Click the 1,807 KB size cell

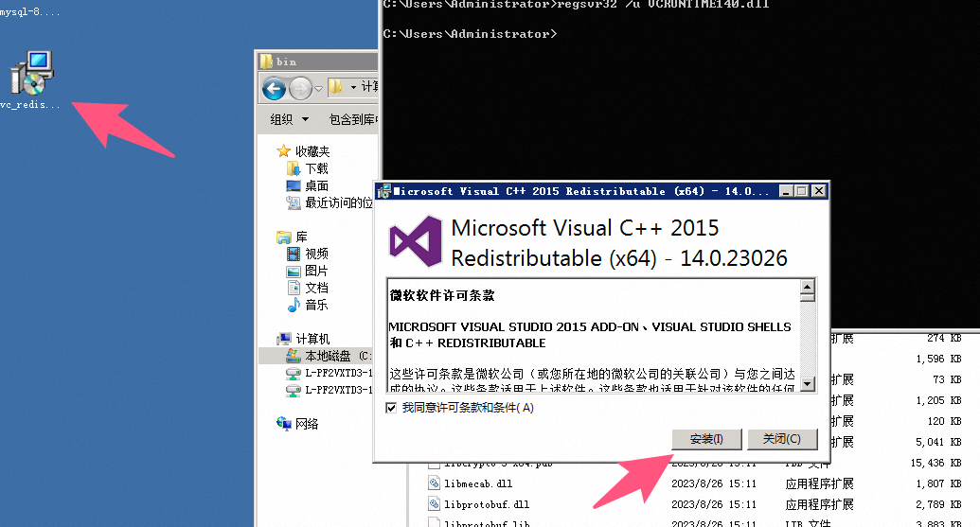pyautogui.click(x=938, y=483)
